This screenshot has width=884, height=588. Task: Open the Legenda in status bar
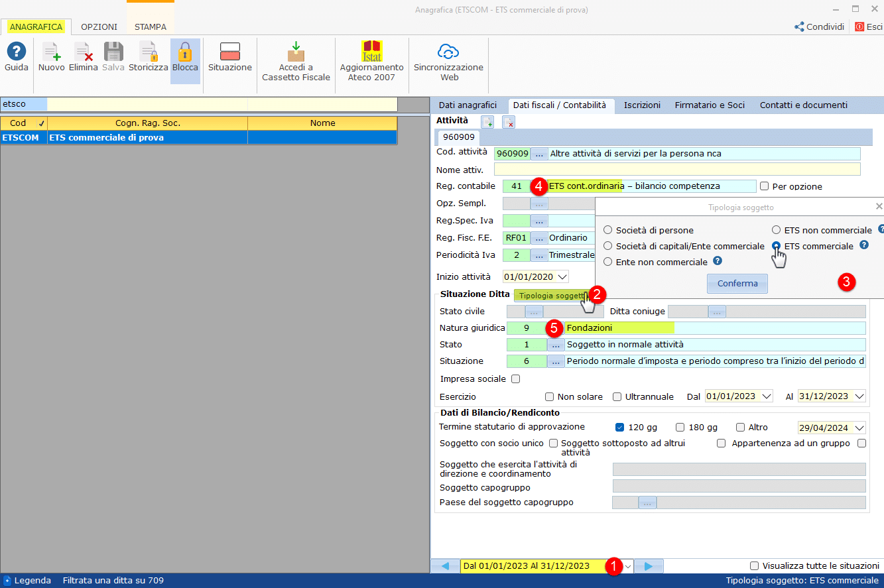click(x=27, y=580)
